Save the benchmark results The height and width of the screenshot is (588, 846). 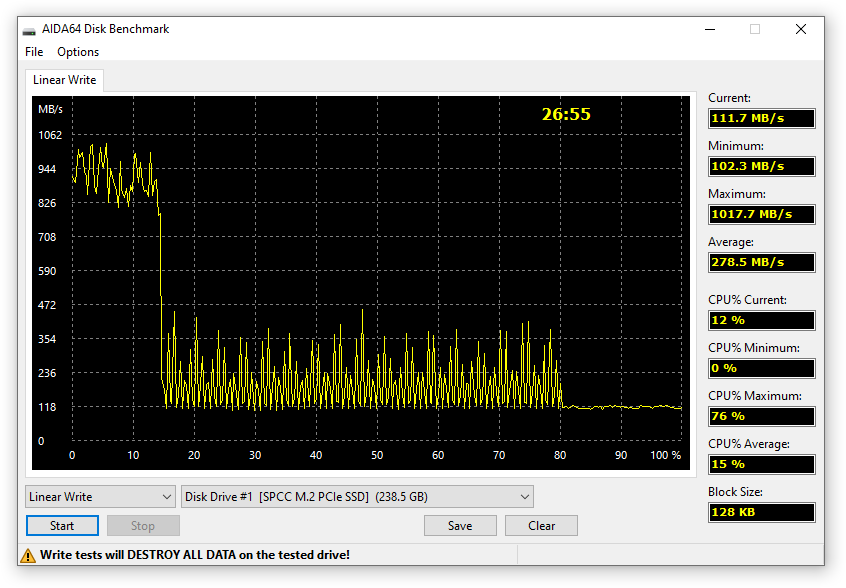(460, 526)
